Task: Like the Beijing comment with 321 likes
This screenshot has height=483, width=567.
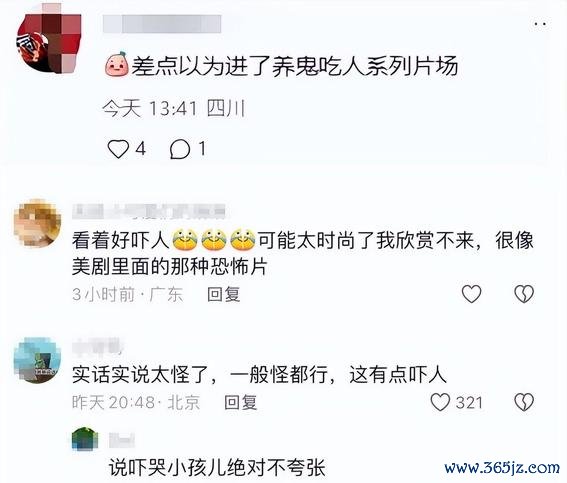Action: pyautogui.click(x=440, y=402)
